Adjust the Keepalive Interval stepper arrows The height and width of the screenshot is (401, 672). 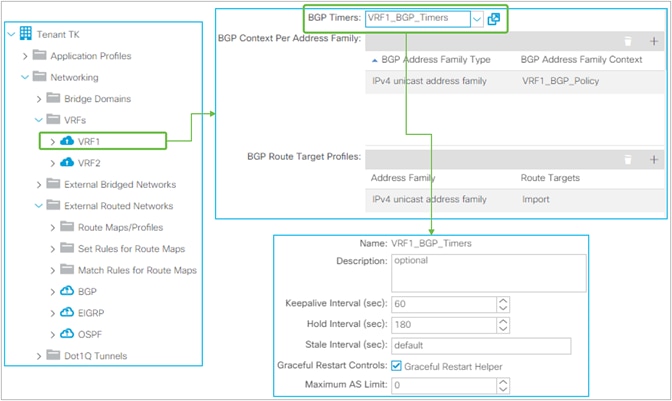(x=503, y=304)
